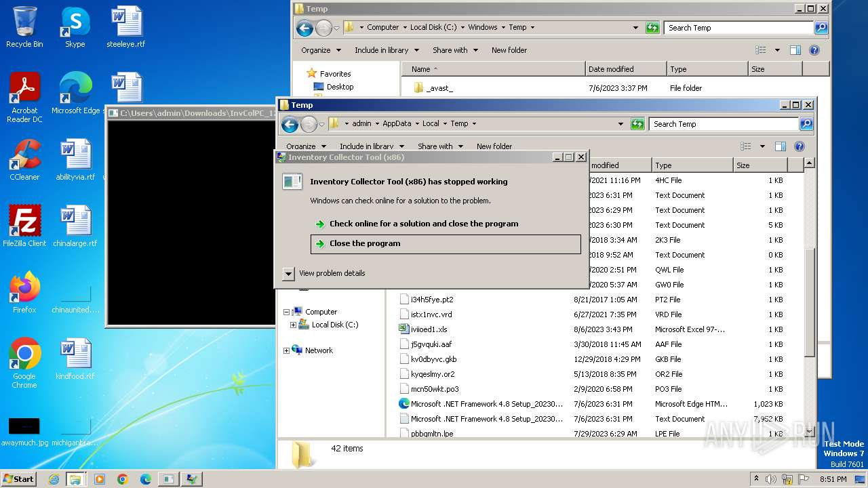Select Desktop under Favorites in rear window
The width and height of the screenshot is (868, 488).
click(x=340, y=87)
